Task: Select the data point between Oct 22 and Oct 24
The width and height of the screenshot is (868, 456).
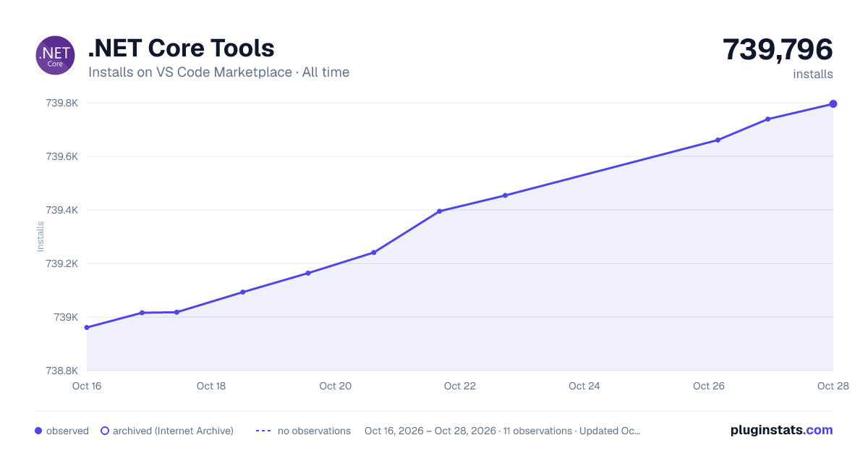Action: (x=505, y=195)
